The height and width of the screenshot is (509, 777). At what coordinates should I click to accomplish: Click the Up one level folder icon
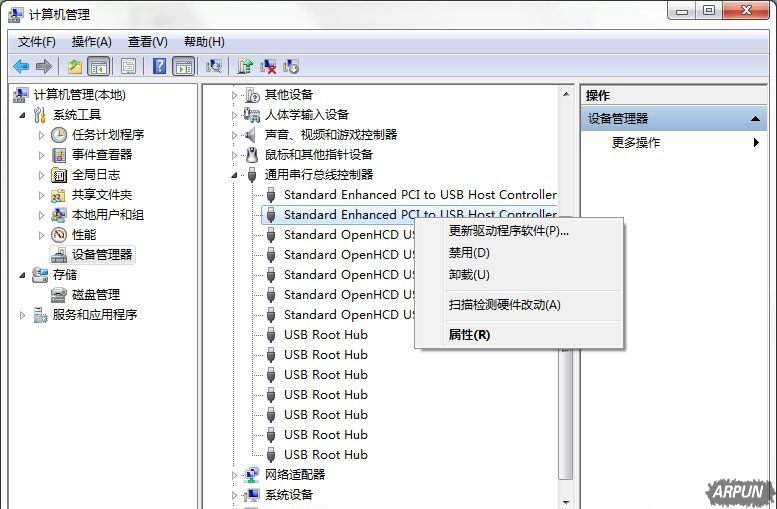[x=74, y=66]
